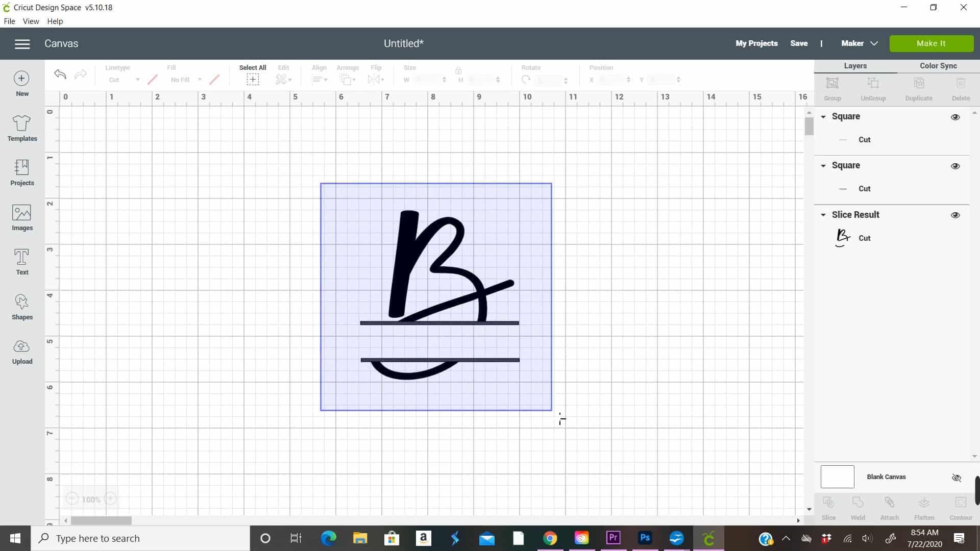980x551 pixels.
Task: Click the Width size input field
Action: (x=429, y=80)
